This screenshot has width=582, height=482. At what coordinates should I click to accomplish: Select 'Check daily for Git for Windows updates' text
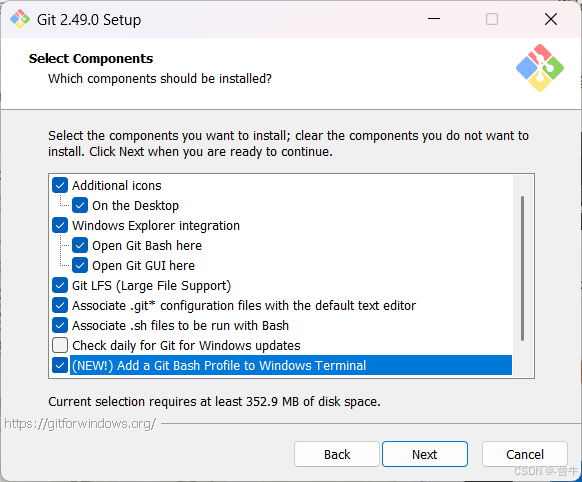pos(186,345)
